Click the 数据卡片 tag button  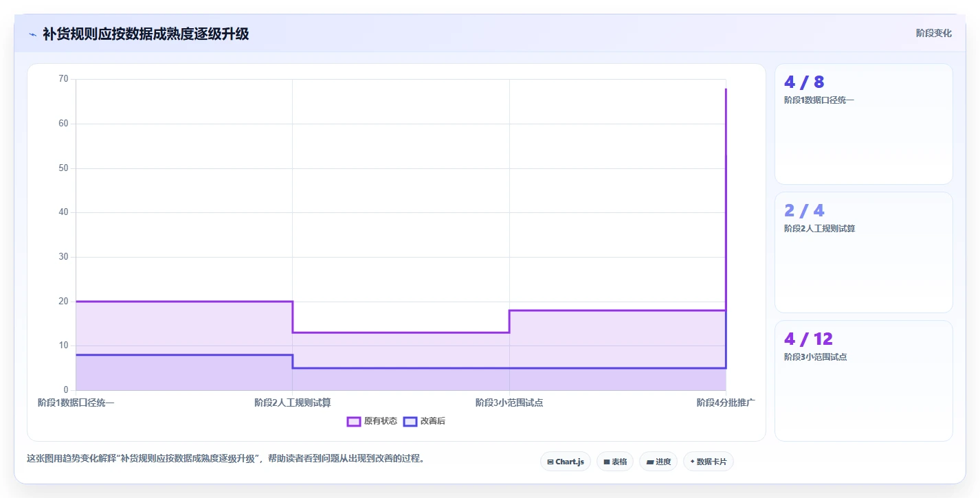pos(708,462)
